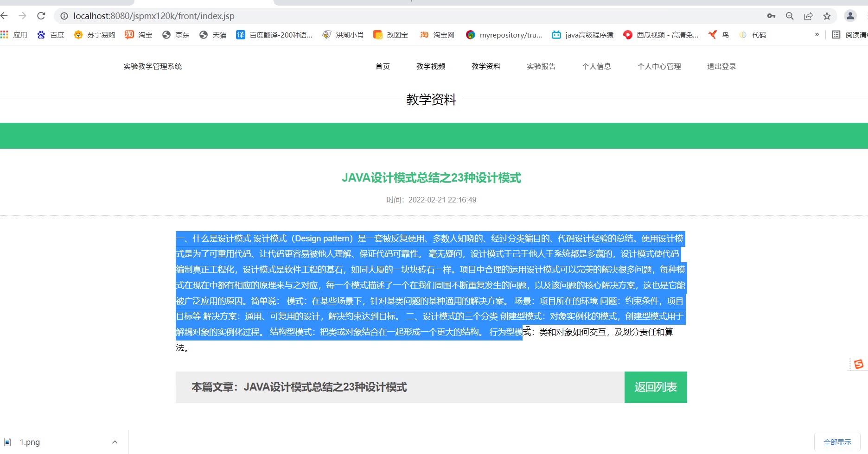
Task: Open 教学资料 navigation item
Action: (x=486, y=66)
